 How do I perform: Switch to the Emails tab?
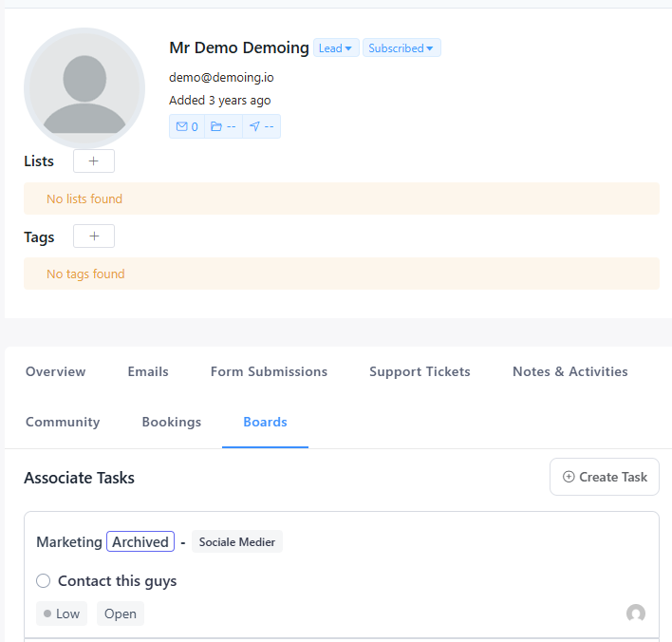tap(148, 372)
